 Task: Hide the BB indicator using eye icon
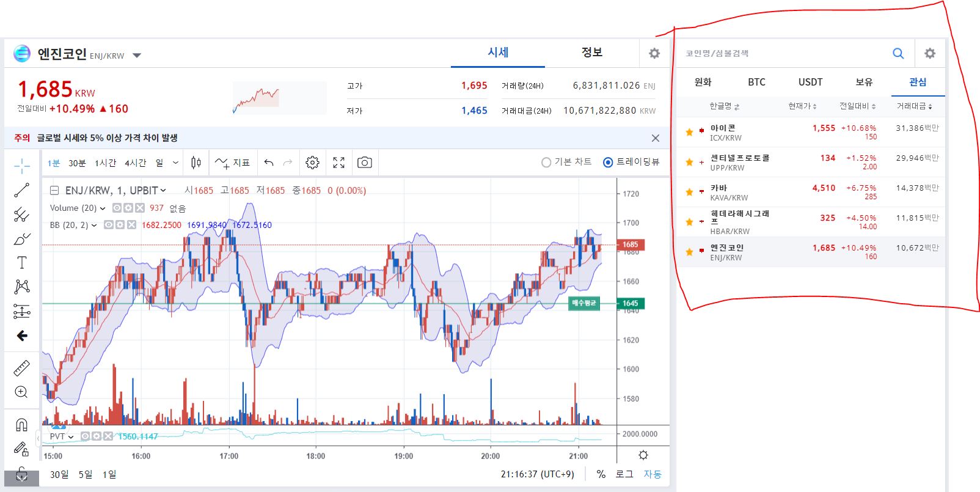pyautogui.click(x=109, y=225)
